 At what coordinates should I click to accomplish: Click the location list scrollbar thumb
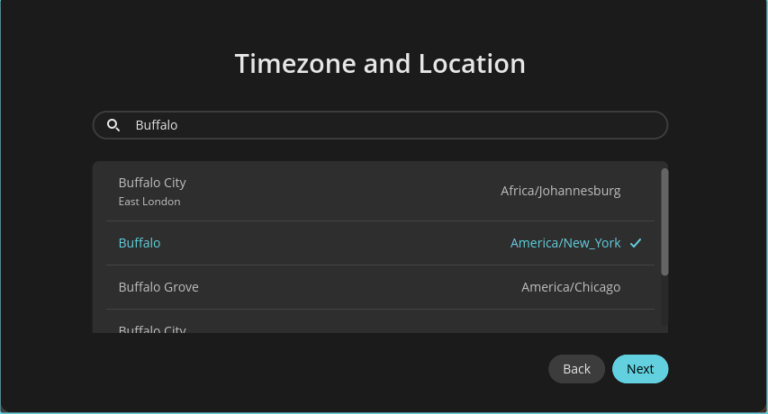[665, 221]
